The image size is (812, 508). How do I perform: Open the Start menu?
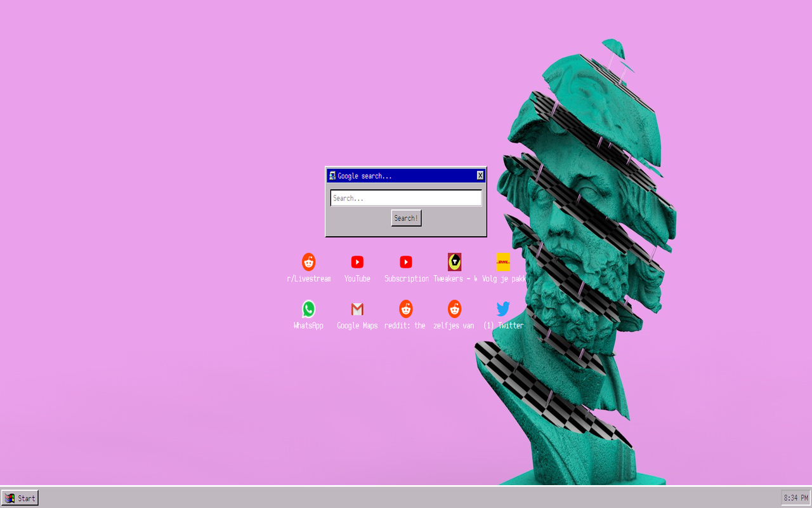pyautogui.click(x=20, y=498)
